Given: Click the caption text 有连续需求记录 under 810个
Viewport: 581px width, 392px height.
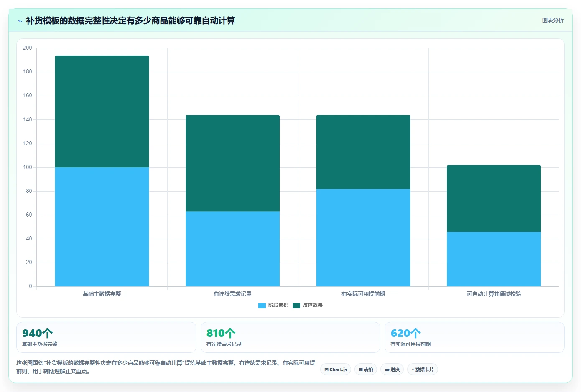Looking at the screenshot, I should coord(224,344).
